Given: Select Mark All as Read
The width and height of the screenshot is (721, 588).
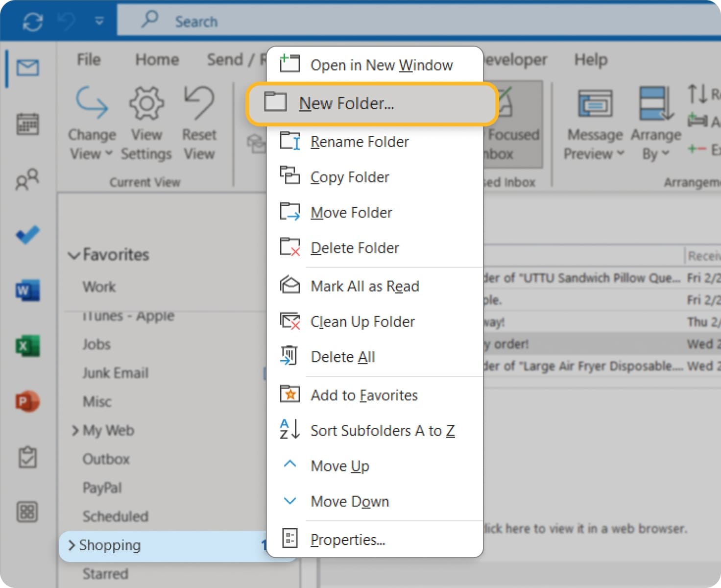Looking at the screenshot, I should pyautogui.click(x=364, y=286).
